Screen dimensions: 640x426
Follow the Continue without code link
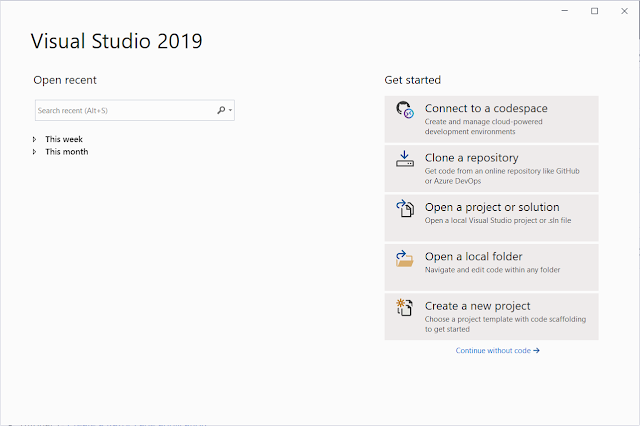click(498, 351)
